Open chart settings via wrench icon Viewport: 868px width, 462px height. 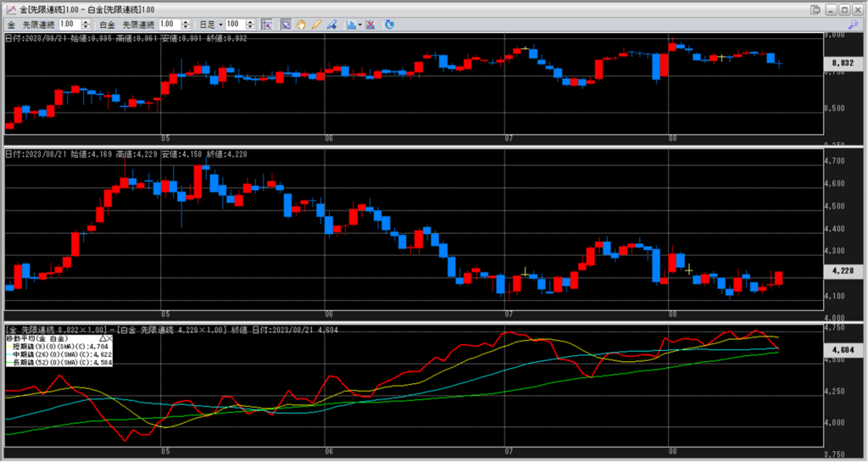coord(853,25)
